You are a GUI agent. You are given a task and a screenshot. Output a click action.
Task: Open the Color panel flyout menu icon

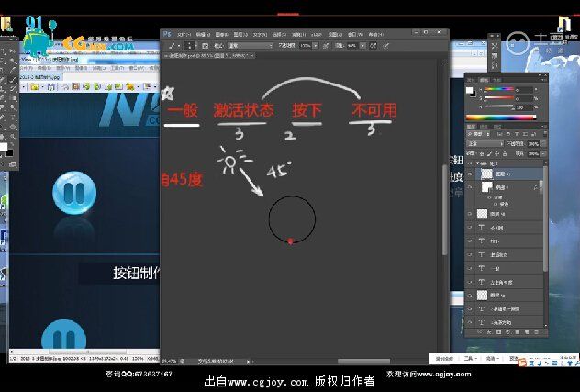tap(544, 80)
